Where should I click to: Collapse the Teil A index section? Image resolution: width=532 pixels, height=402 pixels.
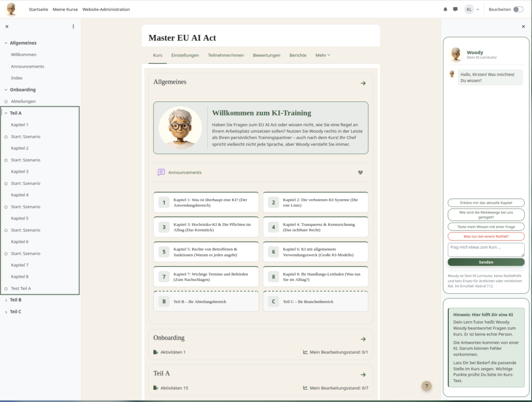tap(6, 113)
